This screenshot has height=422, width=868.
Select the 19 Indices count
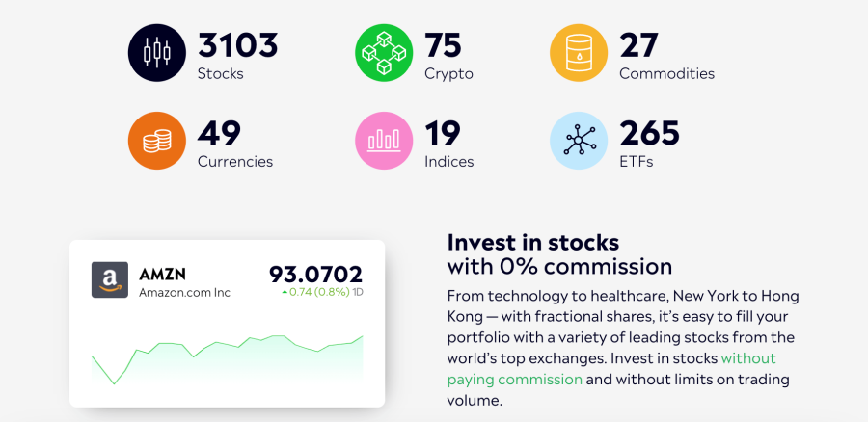(443, 133)
